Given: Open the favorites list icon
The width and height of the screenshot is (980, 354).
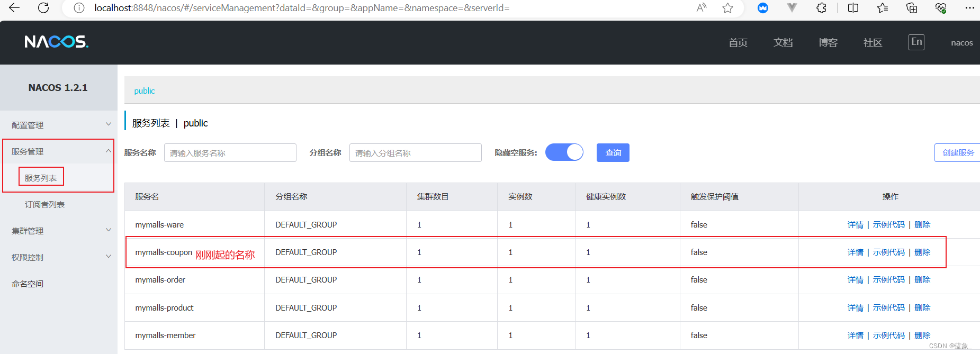Looking at the screenshot, I should pyautogui.click(x=883, y=7).
